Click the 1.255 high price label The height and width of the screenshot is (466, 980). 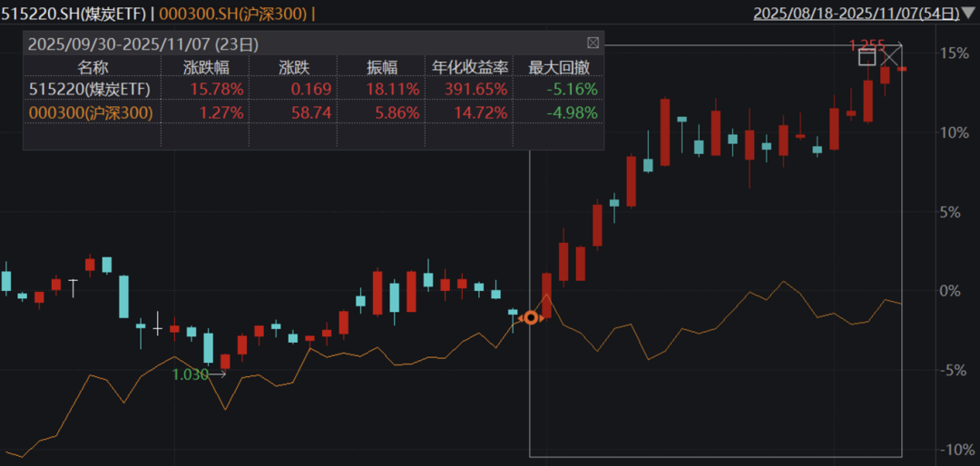click(x=867, y=44)
